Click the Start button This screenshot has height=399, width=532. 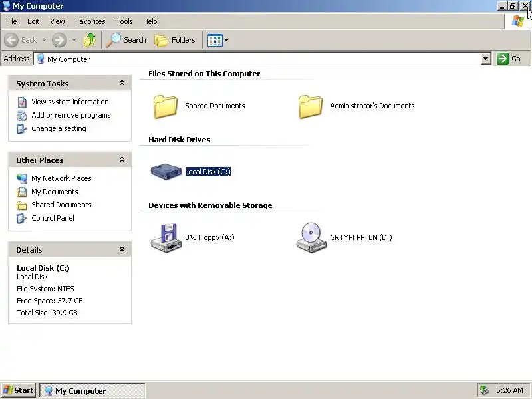pyautogui.click(x=19, y=390)
